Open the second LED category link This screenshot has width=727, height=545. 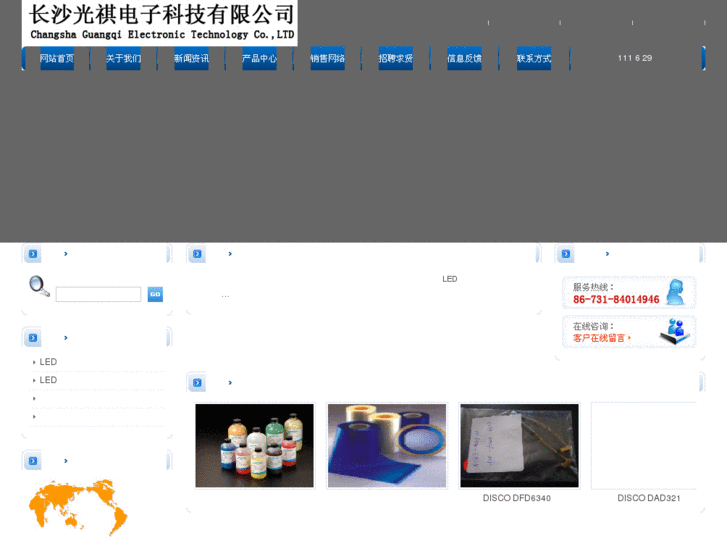coord(48,380)
